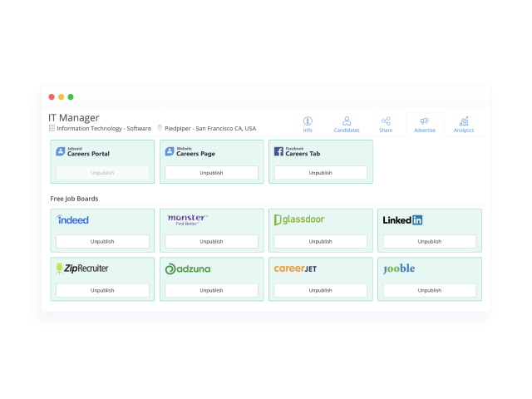Switch to the Share tab

[386, 125]
